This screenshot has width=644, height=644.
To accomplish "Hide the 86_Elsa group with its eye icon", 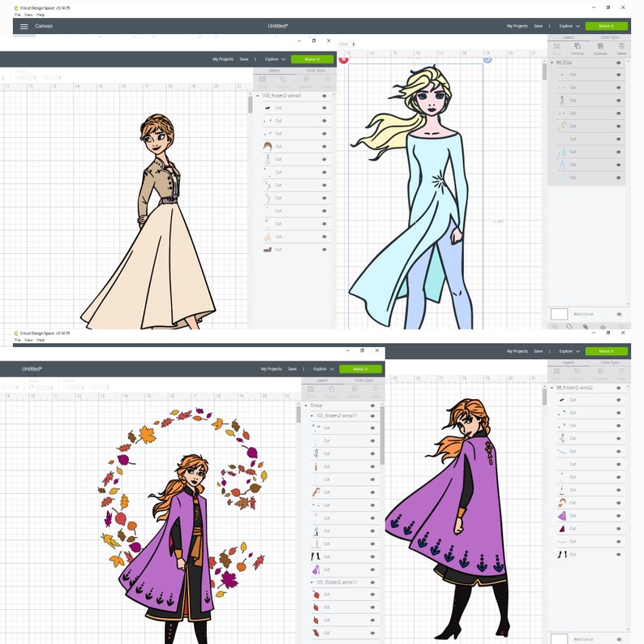I will point(618,62).
